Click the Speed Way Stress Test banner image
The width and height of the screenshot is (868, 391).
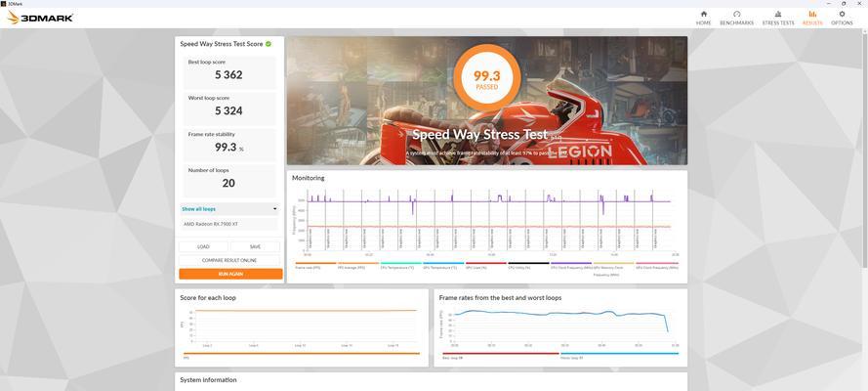pos(487,101)
